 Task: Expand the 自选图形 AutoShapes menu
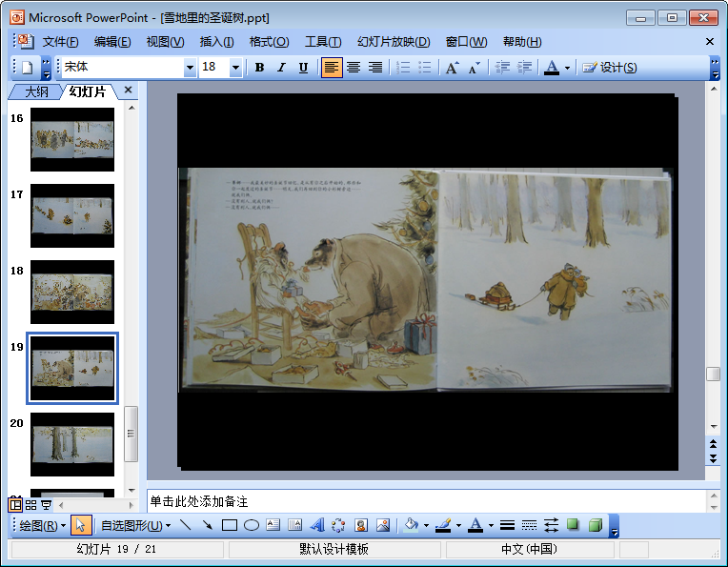[135, 525]
